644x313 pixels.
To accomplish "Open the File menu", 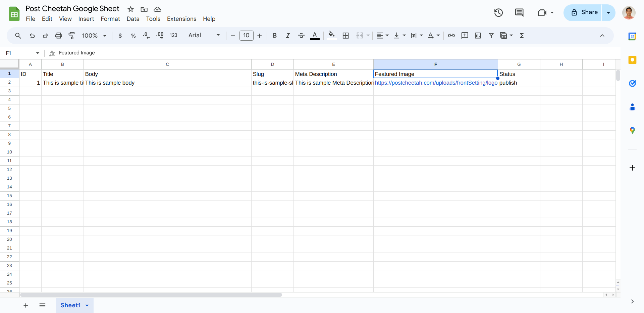I will click(x=31, y=19).
